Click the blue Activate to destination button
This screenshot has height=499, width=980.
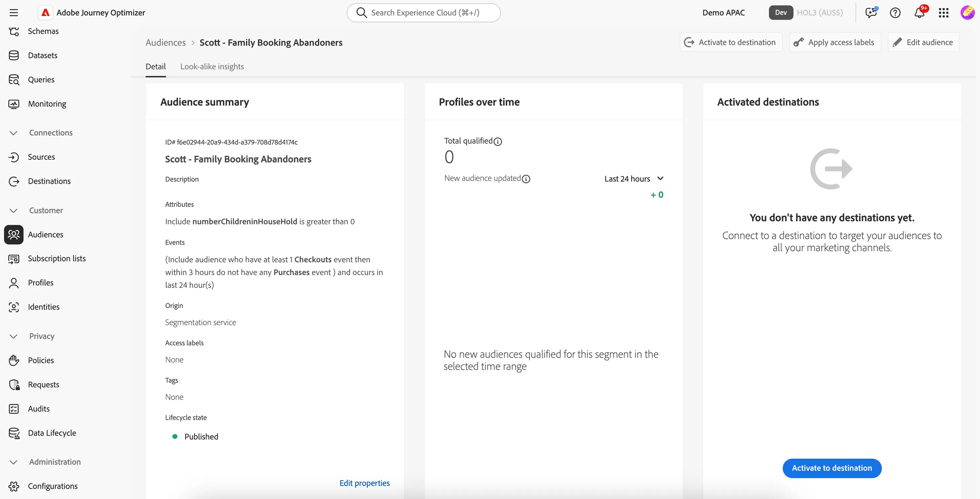coord(832,468)
